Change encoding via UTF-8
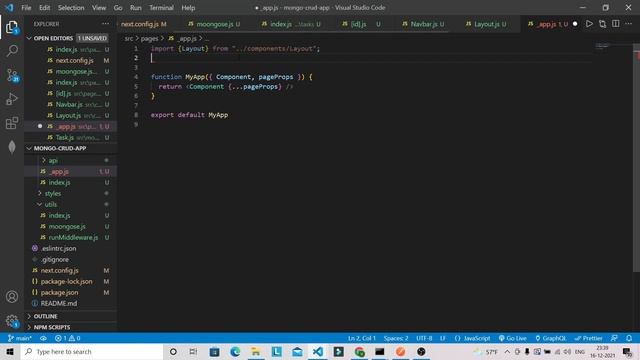Screen dimensions: 640x360 click(x=424, y=338)
